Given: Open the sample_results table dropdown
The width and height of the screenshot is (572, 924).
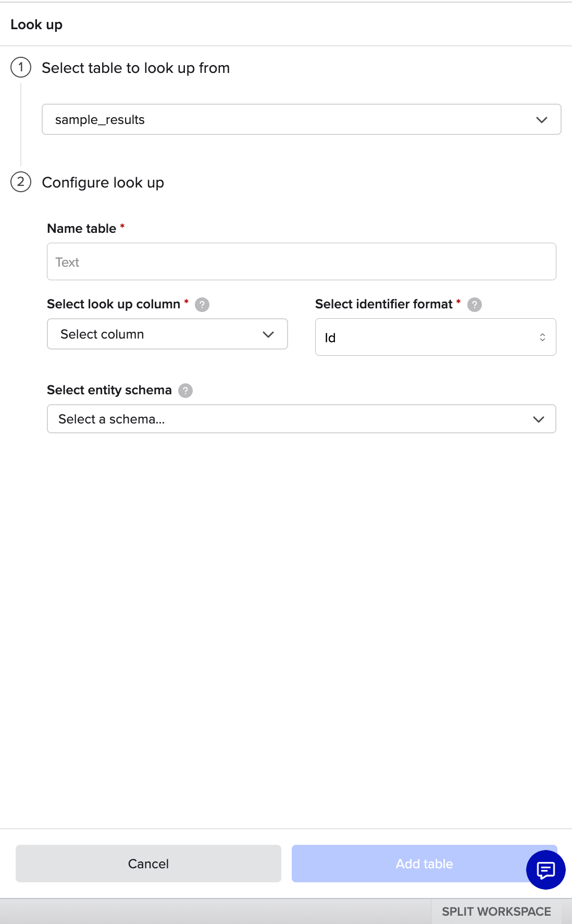Looking at the screenshot, I should 301,119.
